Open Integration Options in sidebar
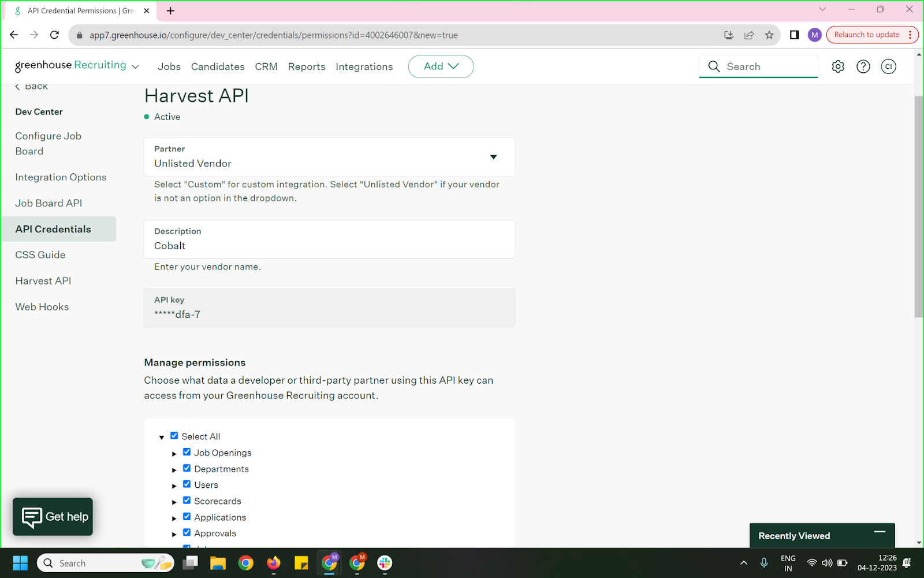The width and height of the screenshot is (924, 578). 61,177
